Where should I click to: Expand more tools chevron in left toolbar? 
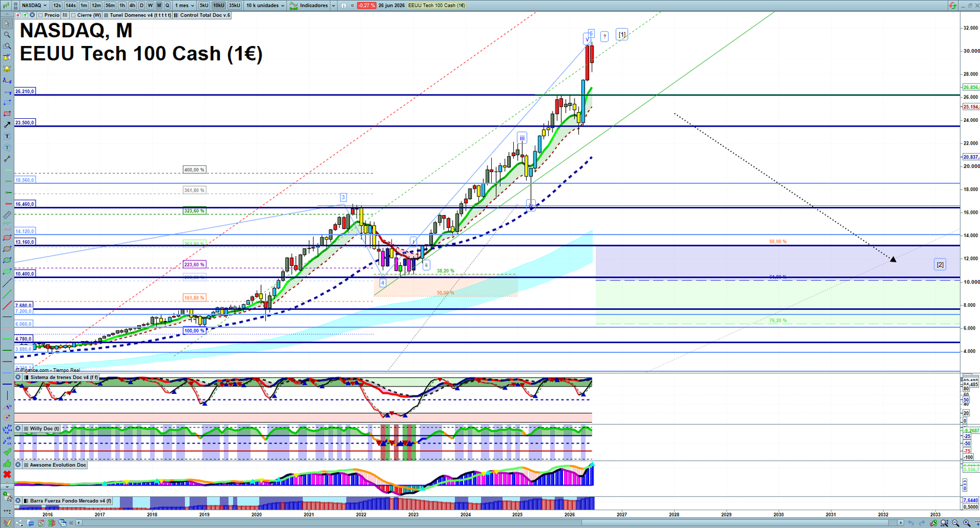point(7,486)
